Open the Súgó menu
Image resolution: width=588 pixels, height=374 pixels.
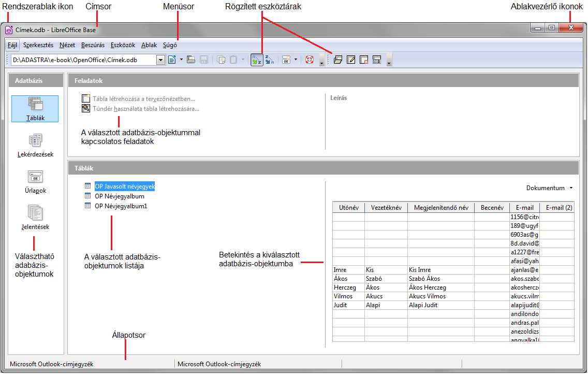[x=170, y=45]
